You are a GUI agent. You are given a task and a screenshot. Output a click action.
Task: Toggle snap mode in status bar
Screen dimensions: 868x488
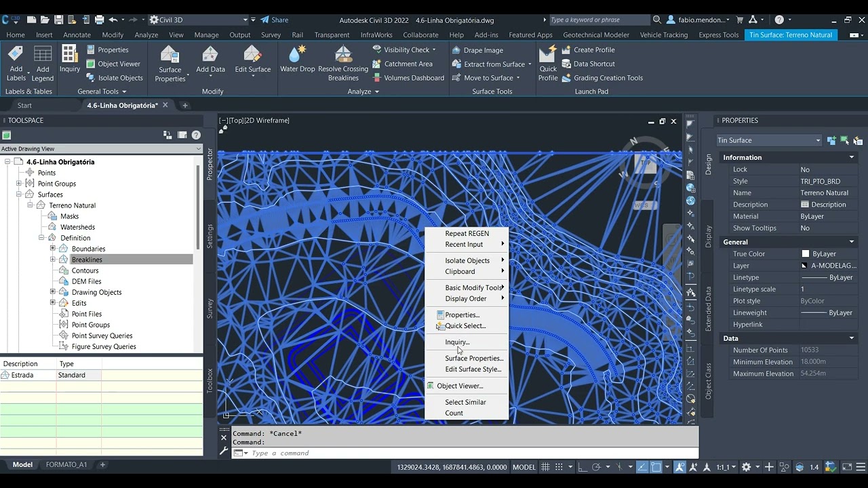pyautogui.click(x=559, y=467)
